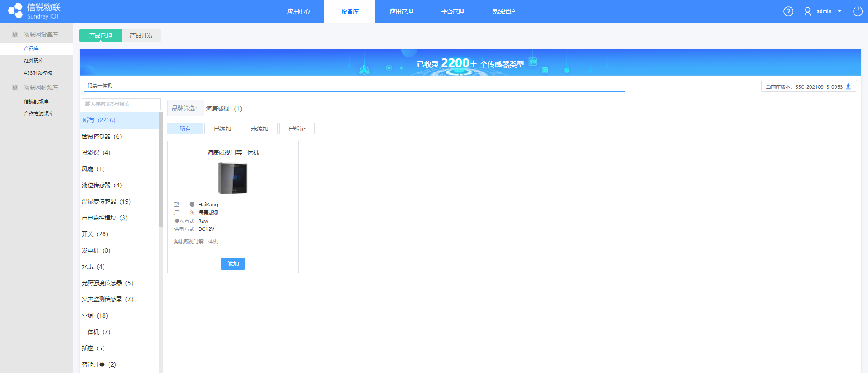This screenshot has width=868, height=373.
Task: Expand the admin account dropdown arrow
Action: pos(840,11)
